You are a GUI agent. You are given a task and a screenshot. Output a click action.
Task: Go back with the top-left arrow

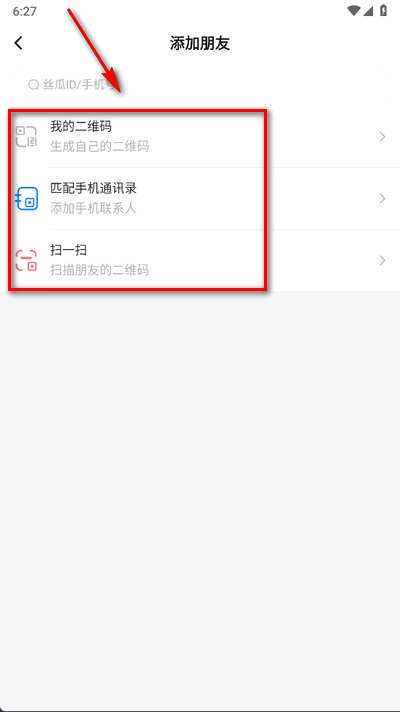(18, 44)
